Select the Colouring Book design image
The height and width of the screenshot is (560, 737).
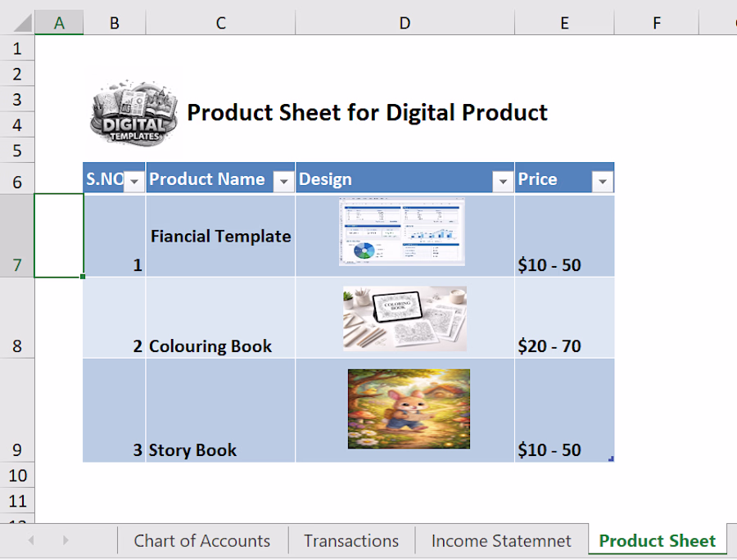(405, 318)
